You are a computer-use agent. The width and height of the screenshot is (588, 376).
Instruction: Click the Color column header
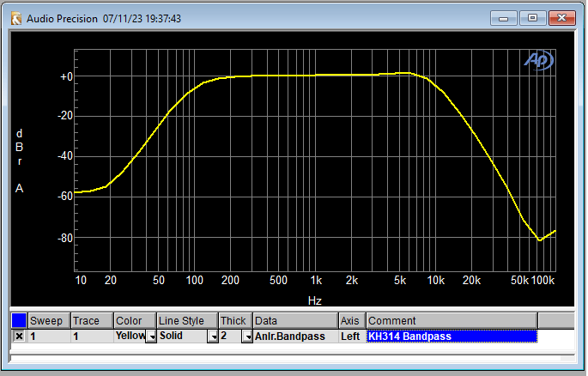pos(135,321)
